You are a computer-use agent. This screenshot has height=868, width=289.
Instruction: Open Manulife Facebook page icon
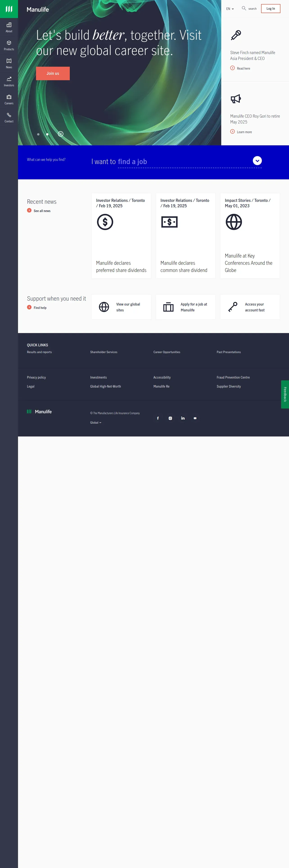coord(158,418)
